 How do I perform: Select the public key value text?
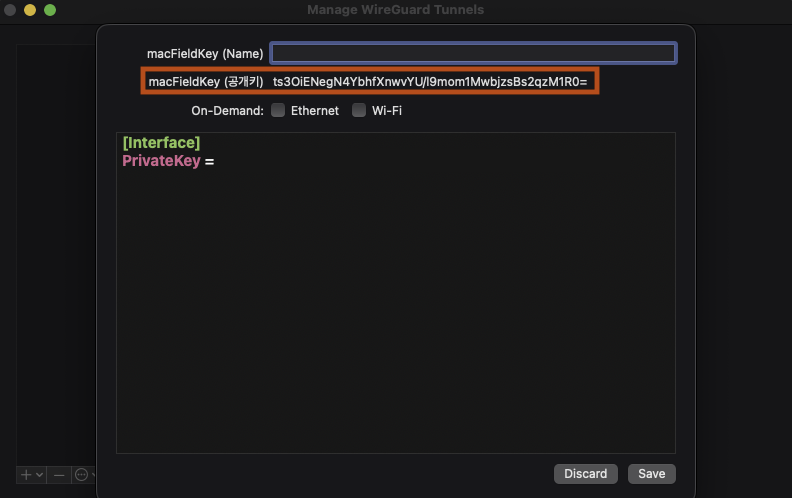[430, 82]
